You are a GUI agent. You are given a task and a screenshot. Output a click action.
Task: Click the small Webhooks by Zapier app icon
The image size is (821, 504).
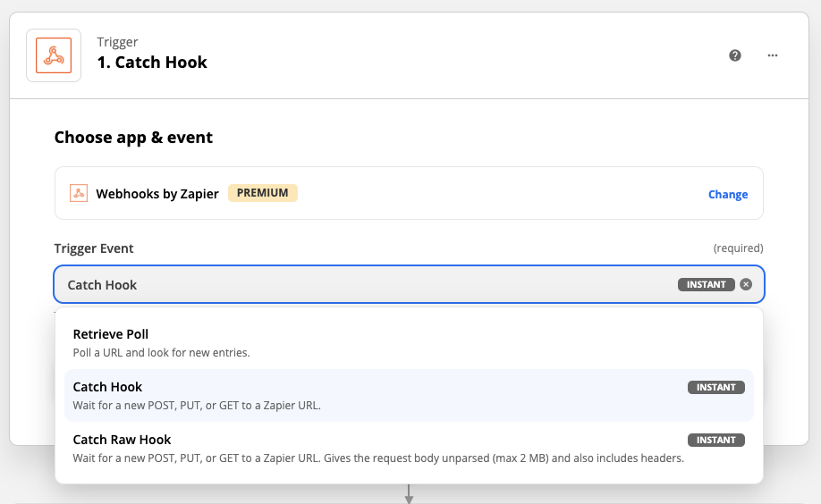coord(79,193)
